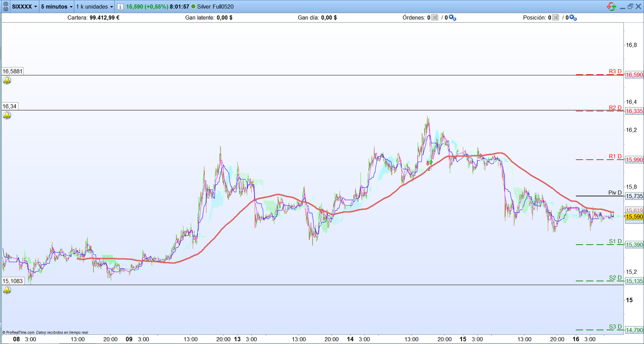Click the R2 D pivot label
The height and width of the screenshot is (344, 644).
615,108
